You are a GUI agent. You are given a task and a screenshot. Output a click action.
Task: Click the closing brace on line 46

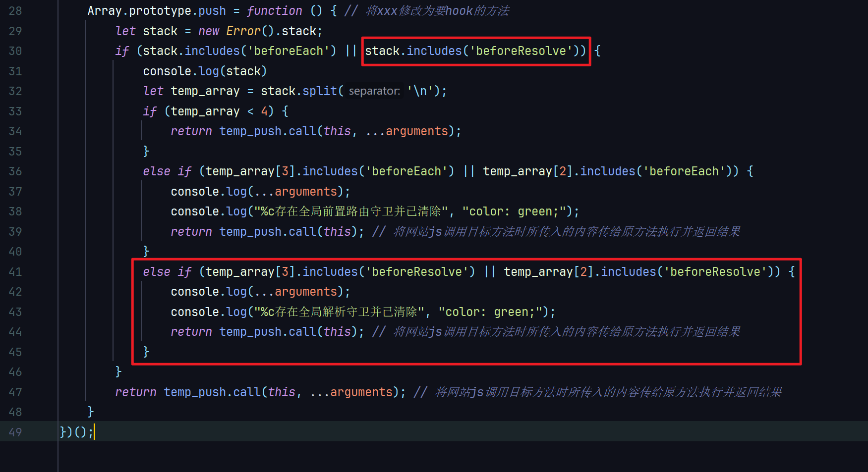click(x=118, y=371)
